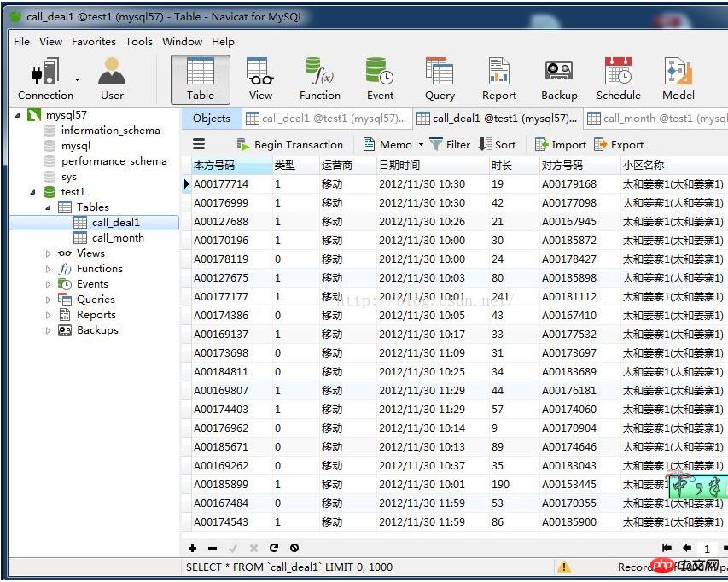Select call_month table in tree
The width and height of the screenshot is (728, 582).
point(118,238)
